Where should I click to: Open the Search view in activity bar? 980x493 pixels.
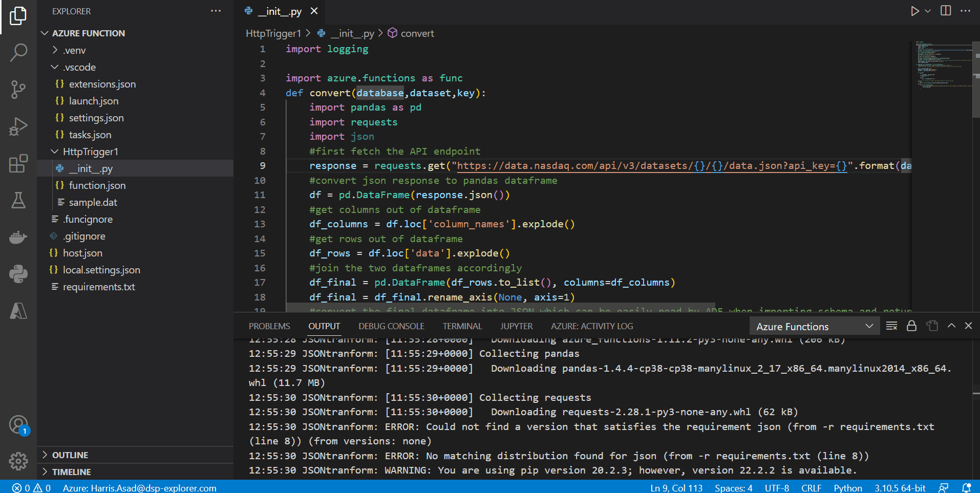[18, 52]
